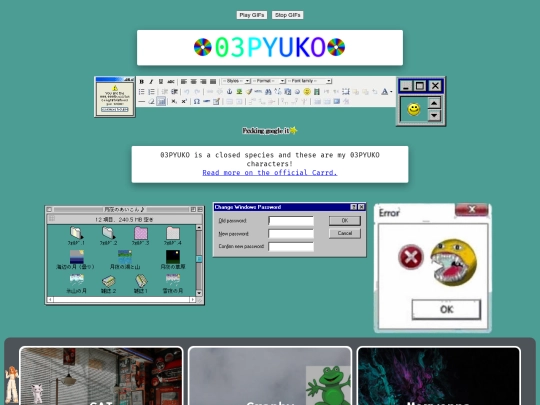The height and width of the screenshot is (405, 540).
Task: Open the Format dropdown
Action: coord(268,81)
